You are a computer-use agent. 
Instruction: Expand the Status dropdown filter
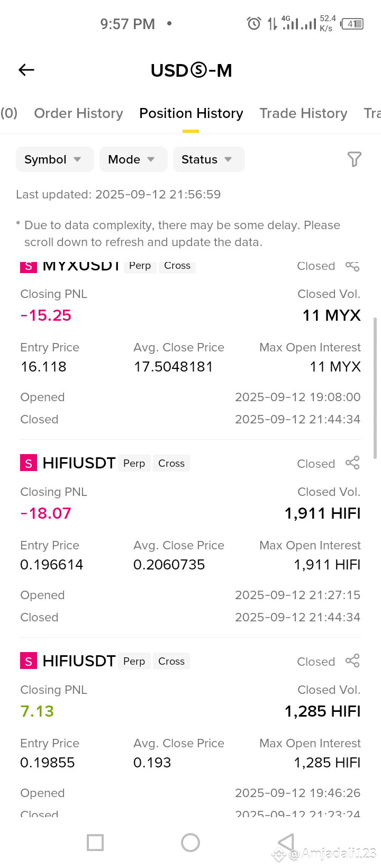pyautogui.click(x=208, y=159)
